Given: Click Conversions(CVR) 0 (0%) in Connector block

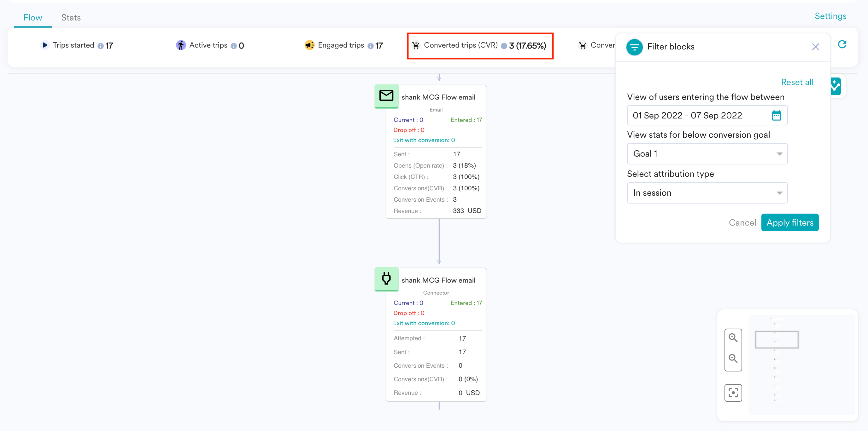Looking at the screenshot, I should coord(436,379).
